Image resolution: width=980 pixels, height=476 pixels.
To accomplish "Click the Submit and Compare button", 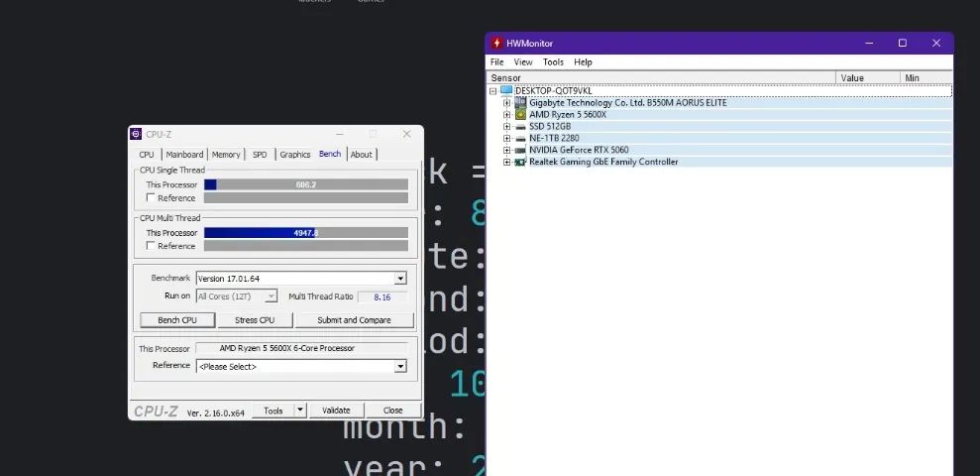I will point(354,320).
